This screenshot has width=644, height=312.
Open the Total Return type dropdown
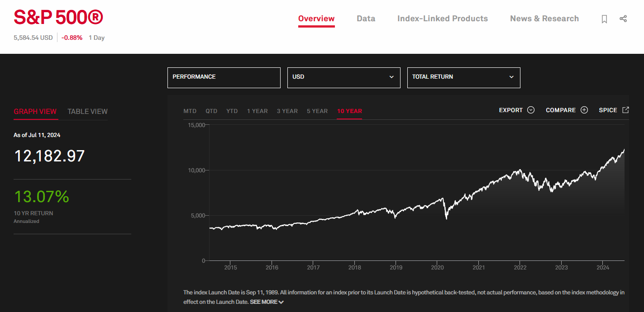464,77
